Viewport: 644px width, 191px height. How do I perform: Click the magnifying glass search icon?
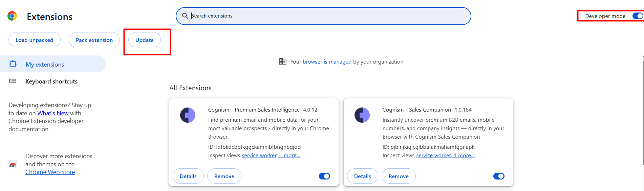point(185,16)
